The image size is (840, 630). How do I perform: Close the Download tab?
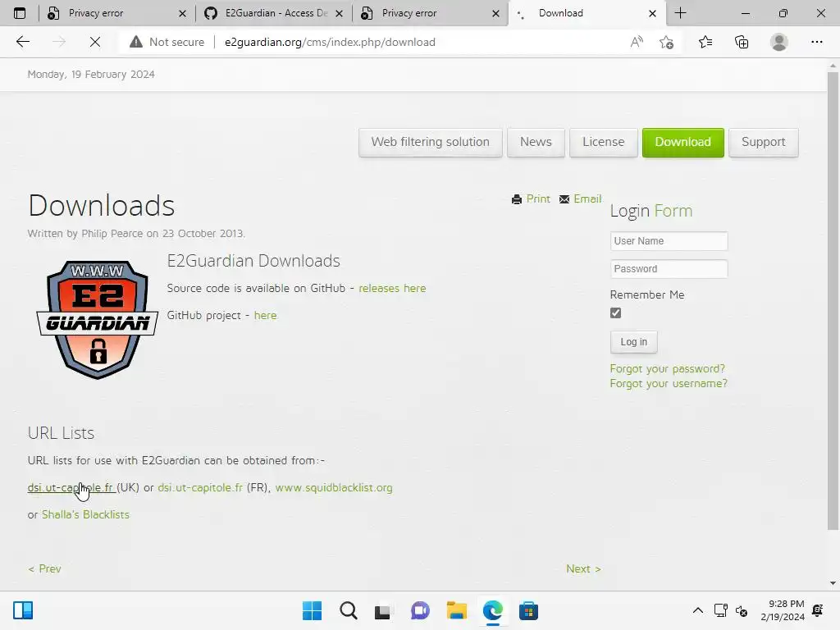click(x=652, y=13)
